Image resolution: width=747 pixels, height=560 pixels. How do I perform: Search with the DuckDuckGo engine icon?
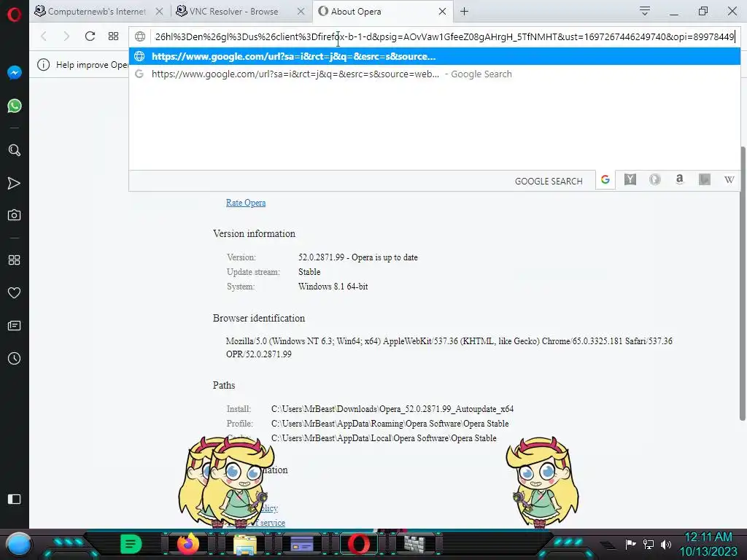[654, 179]
